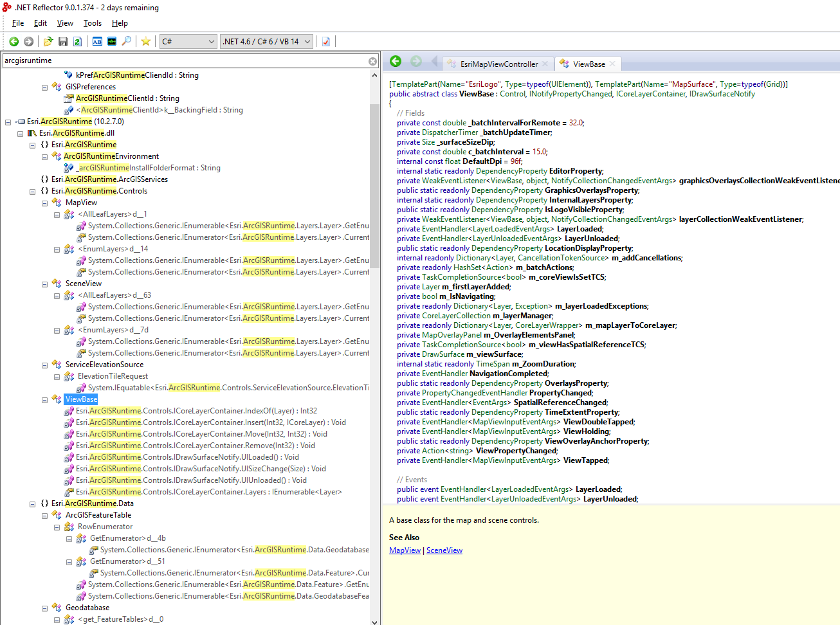Screen dimensions: 840x625
Task: Collapse the MapView tree node
Action: click(x=45, y=203)
